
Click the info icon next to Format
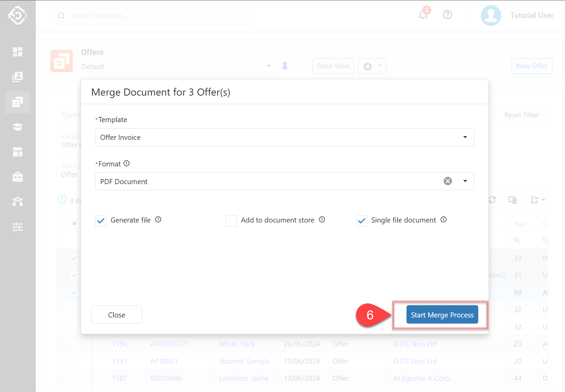[x=127, y=164]
